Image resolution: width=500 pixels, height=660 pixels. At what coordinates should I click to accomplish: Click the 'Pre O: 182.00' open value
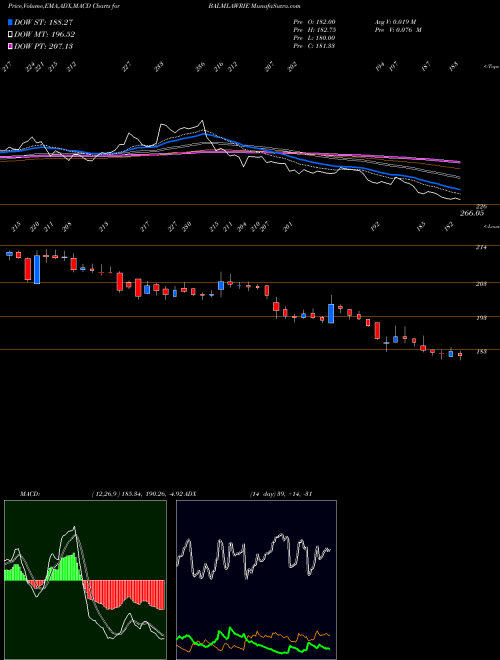click(314, 22)
